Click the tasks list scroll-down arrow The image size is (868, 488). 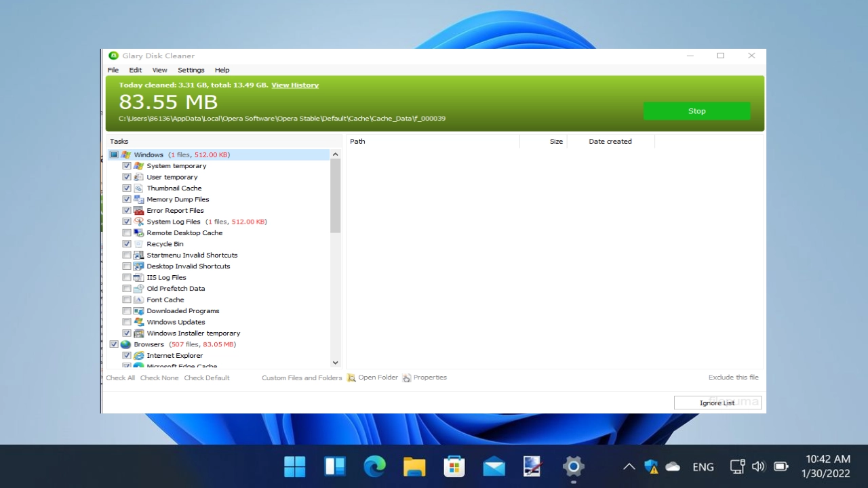[335, 363]
